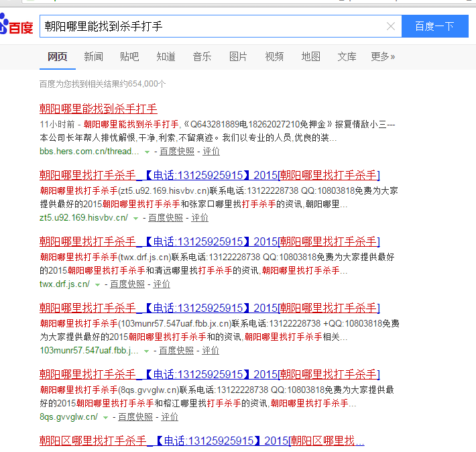Expand the 更多» menu
The image size is (476, 452).
click(383, 56)
